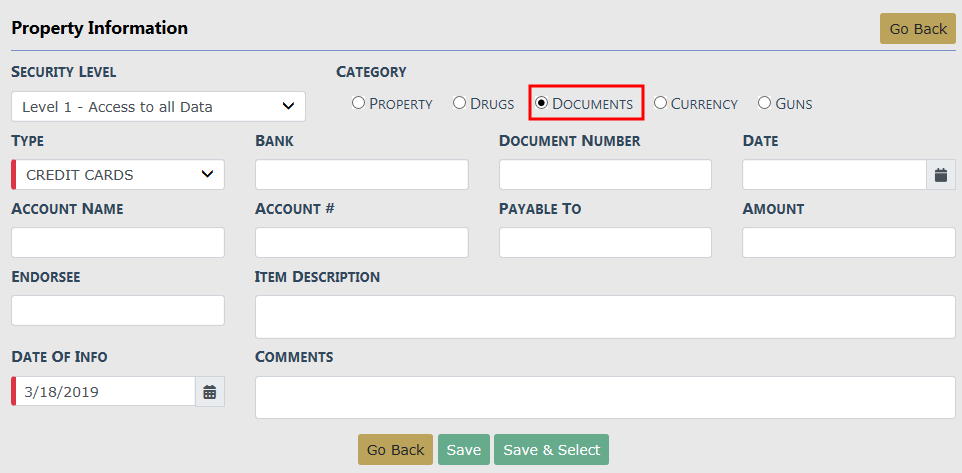The height and width of the screenshot is (473, 962).
Task: Click into the Document Number field
Action: coord(605,175)
